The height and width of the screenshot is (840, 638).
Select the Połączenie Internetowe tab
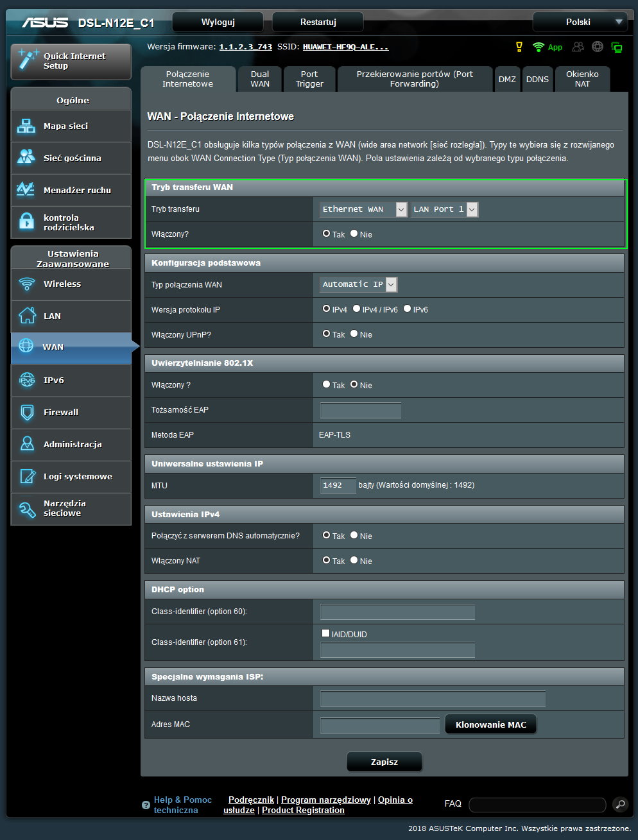[x=187, y=79]
